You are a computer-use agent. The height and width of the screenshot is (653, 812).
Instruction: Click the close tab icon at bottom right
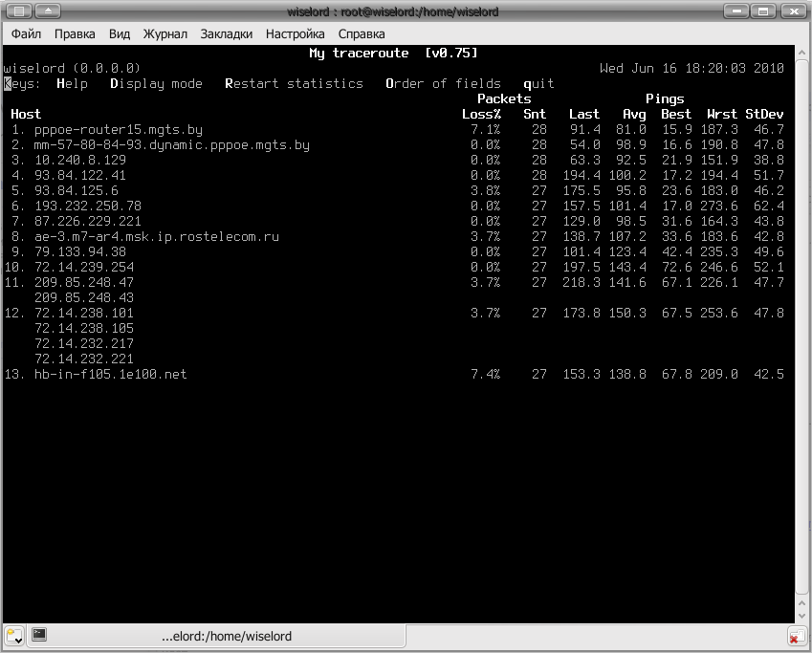pos(797,637)
